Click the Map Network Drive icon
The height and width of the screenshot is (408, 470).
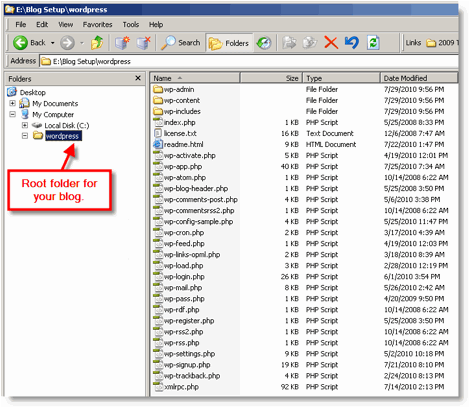coord(122,43)
